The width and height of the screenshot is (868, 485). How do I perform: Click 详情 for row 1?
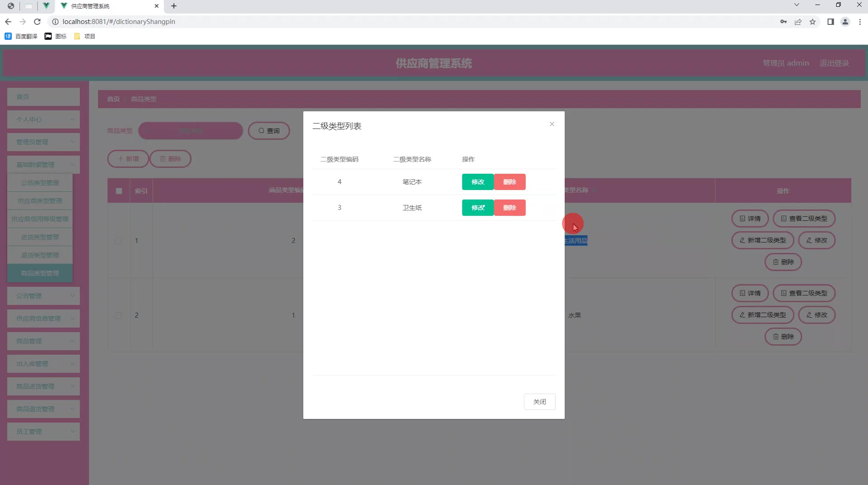pyautogui.click(x=750, y=219)
